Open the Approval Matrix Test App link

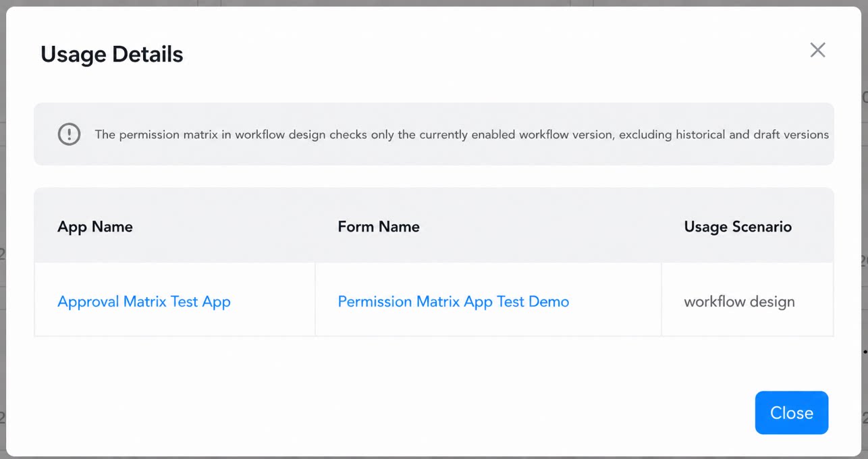tap(144, 302)
